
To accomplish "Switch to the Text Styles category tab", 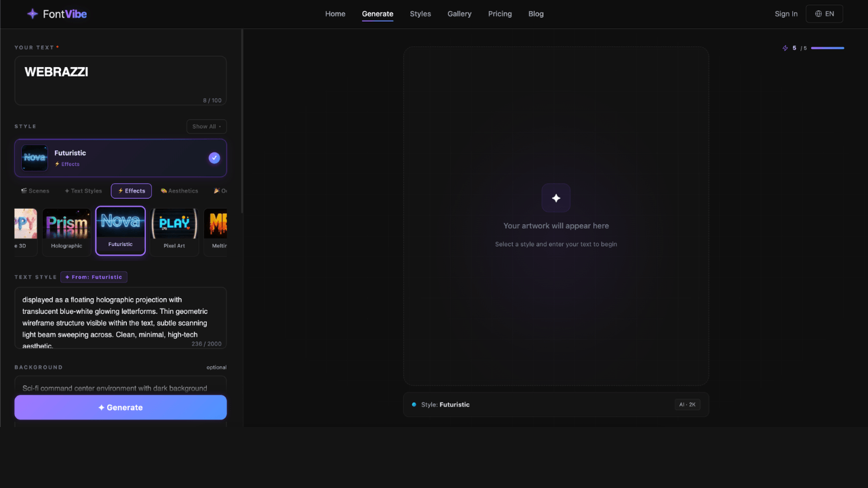I will 83,191.
